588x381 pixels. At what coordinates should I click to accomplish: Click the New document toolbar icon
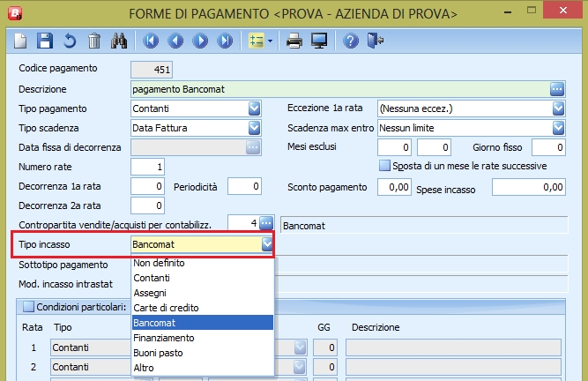20,41
